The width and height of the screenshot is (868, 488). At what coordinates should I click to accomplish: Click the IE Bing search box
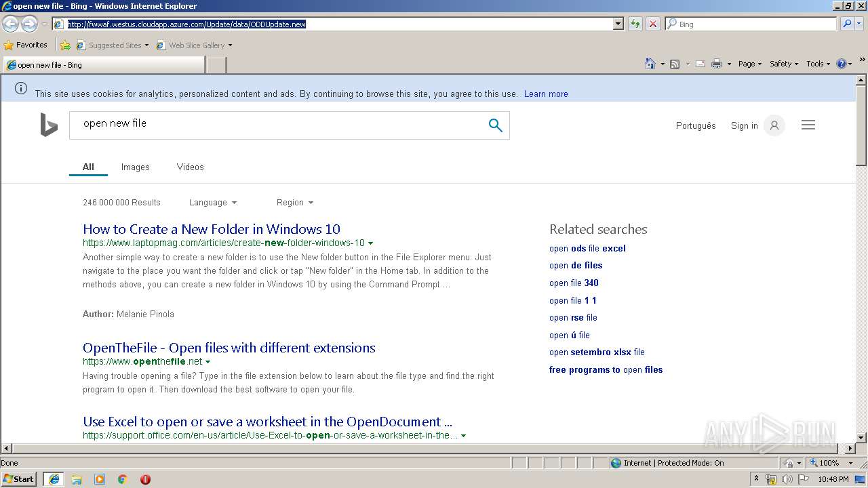pos(751,24)
